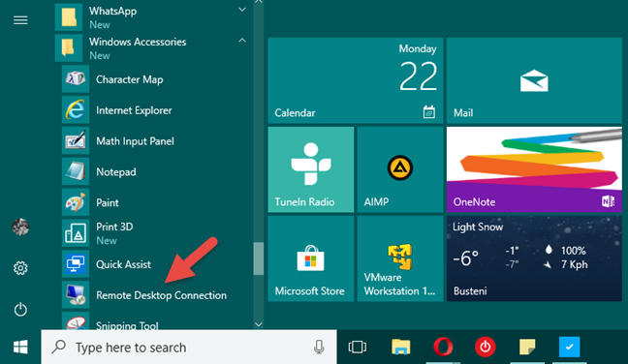Open File Explorer from taskbar
This screenshot has width=628, height=364.
[x=401, y=347]
